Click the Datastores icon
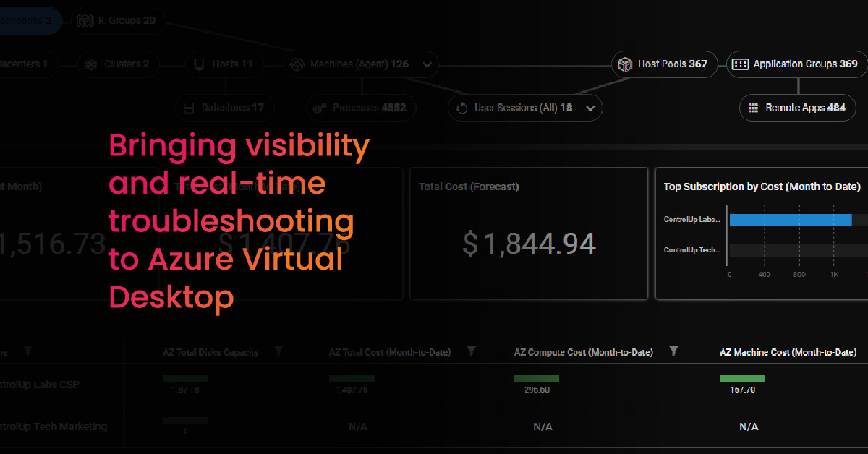This screenshot has width=868, height=454. coord(189,108)
